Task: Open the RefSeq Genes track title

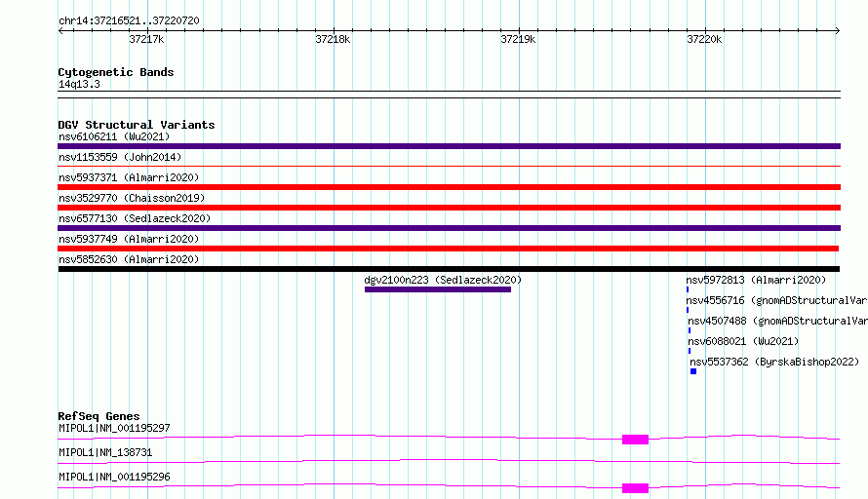Action: click(x=99, y=416)
